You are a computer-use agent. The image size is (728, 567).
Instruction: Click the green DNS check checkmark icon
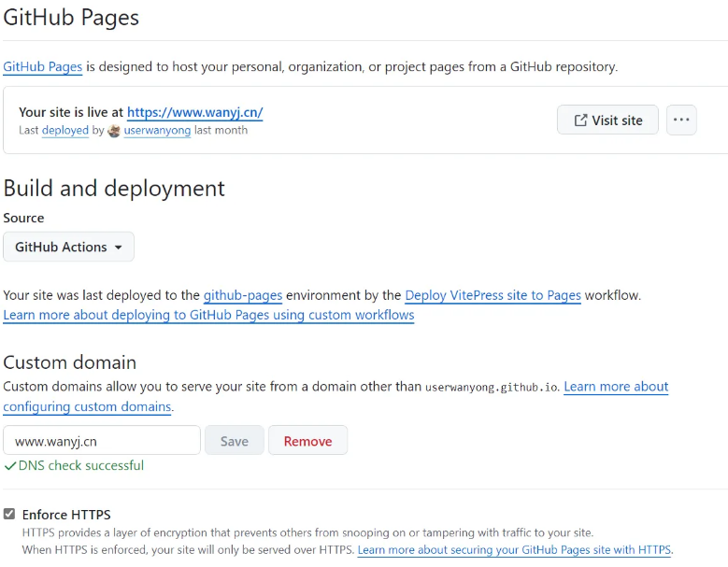click(9, 465)
